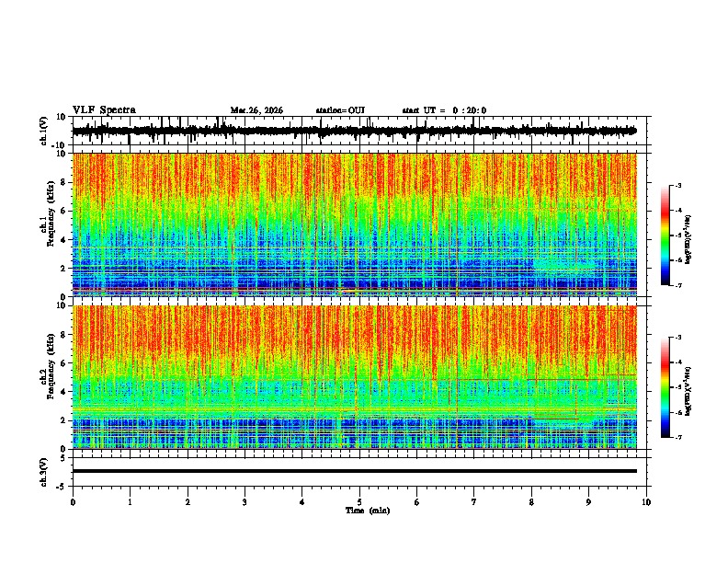Click time axis tick label "1"
Screen dimensions: 728x563
[130, 502]
